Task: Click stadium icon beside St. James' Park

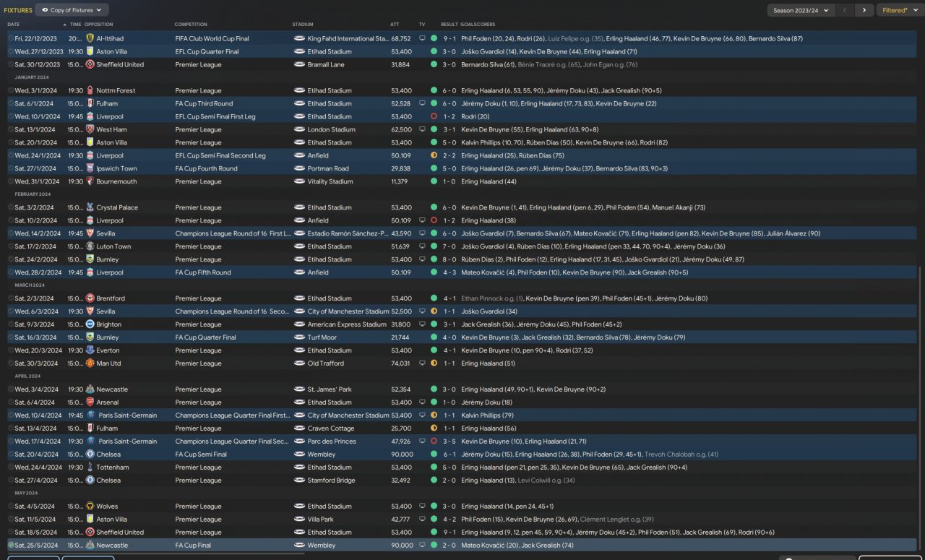Action: click(299, 389)
